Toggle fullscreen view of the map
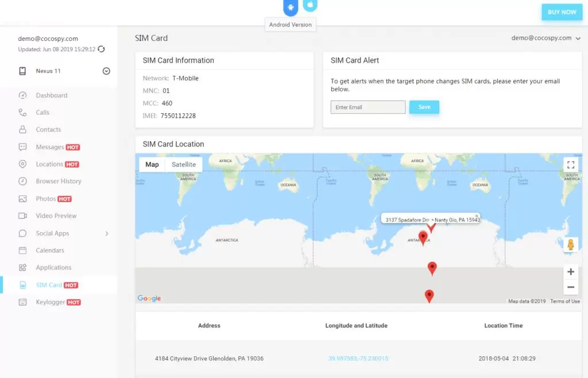588x378 pixels. click(570, 165)
